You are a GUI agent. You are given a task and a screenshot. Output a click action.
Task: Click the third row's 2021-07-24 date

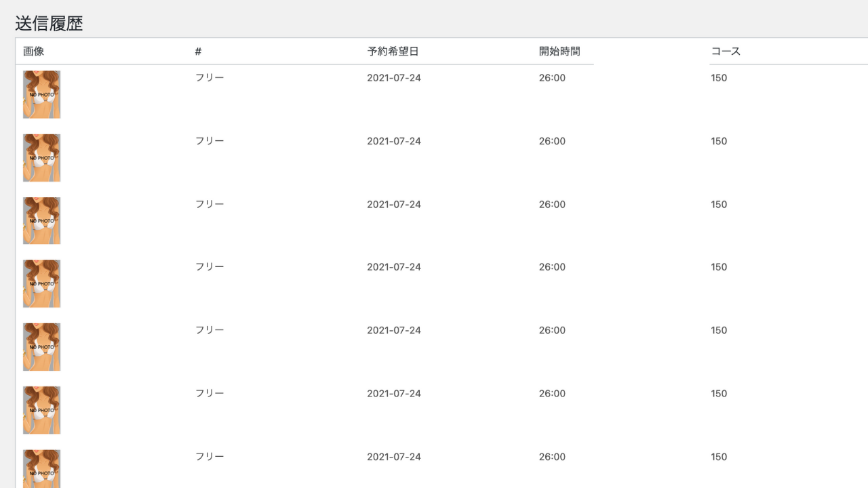click(394, 204)
